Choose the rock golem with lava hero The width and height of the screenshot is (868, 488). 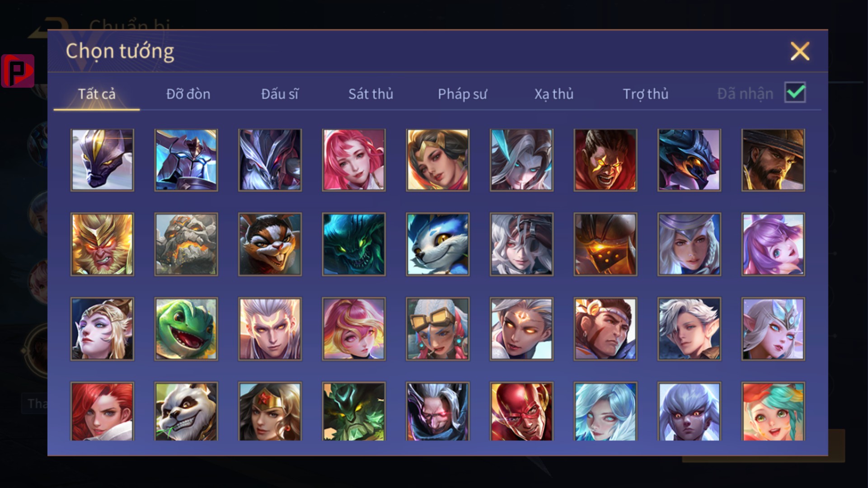(x=186, y=244)
